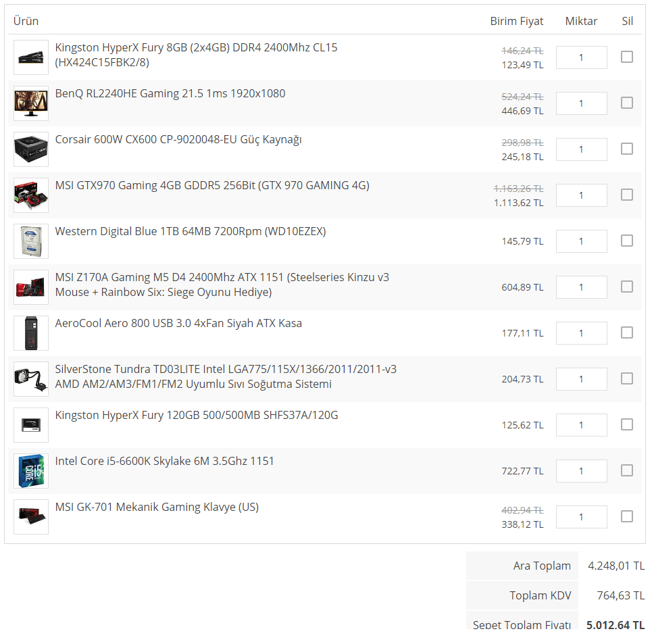Click the Sepet Toplam Fiyatı total amount
654x644 pixels.
pyautogui.click(x=615, y=624)
